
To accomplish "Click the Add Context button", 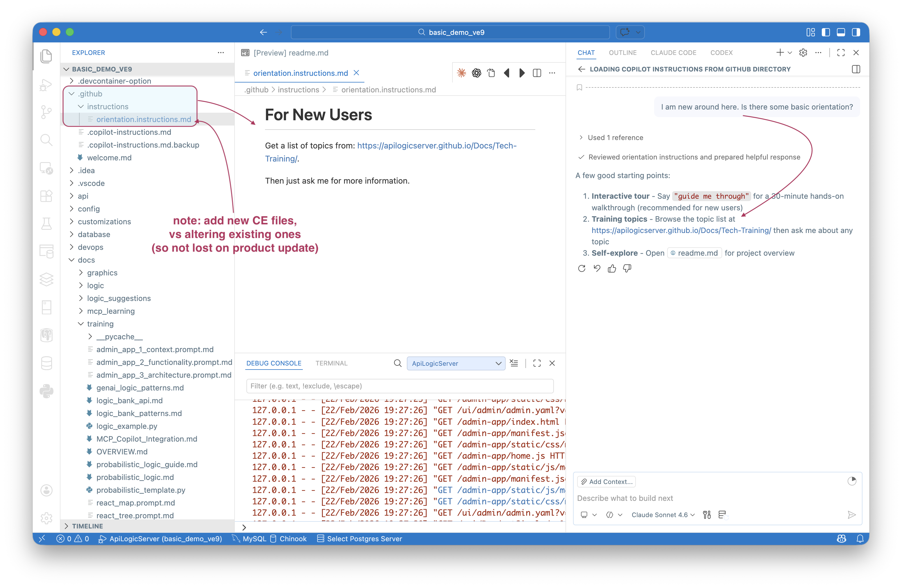I will point(606,482).
